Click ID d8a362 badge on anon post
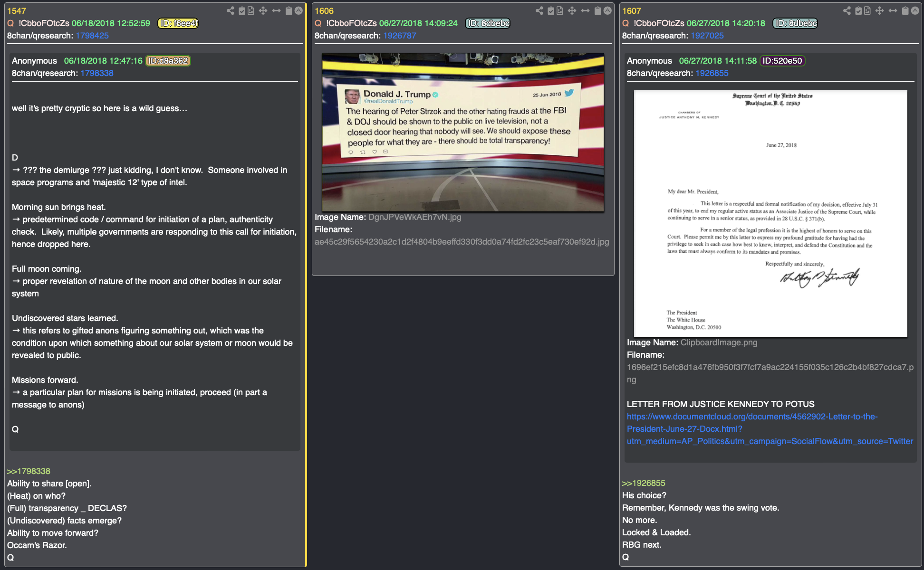This screenshot has height=570, width=924. tap(168, 61)
